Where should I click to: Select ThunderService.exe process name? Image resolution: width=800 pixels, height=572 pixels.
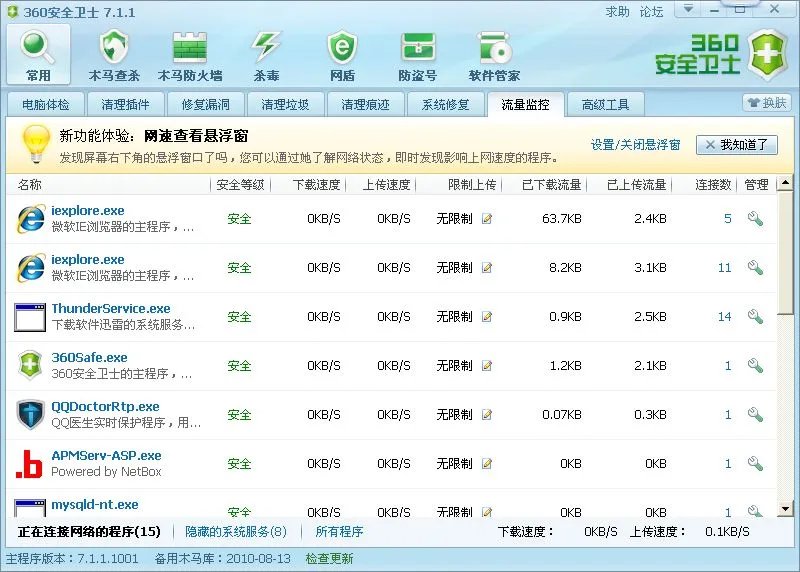(111, 309)
